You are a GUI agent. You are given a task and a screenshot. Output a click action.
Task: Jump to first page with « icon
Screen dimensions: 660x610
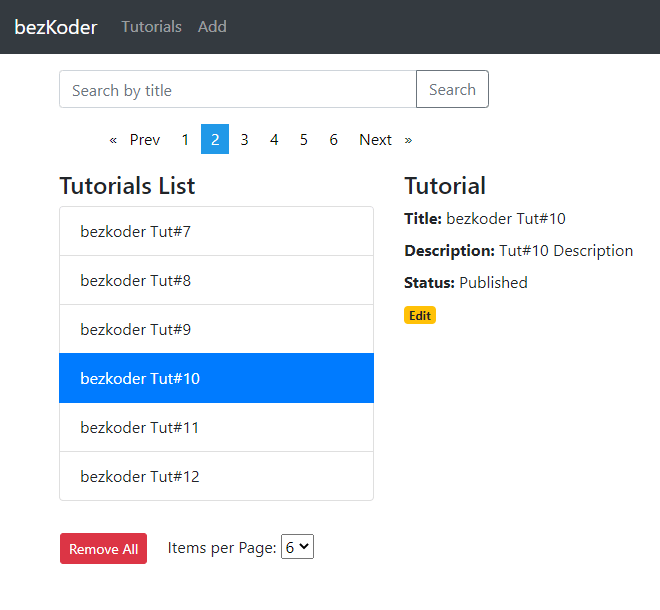tap(113, 139)
